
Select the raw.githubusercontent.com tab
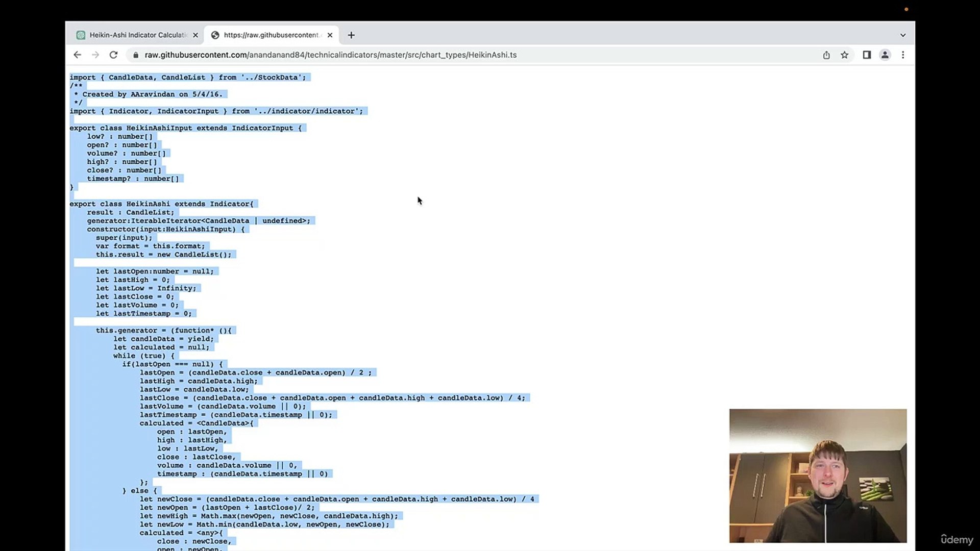tap(268, 35)
